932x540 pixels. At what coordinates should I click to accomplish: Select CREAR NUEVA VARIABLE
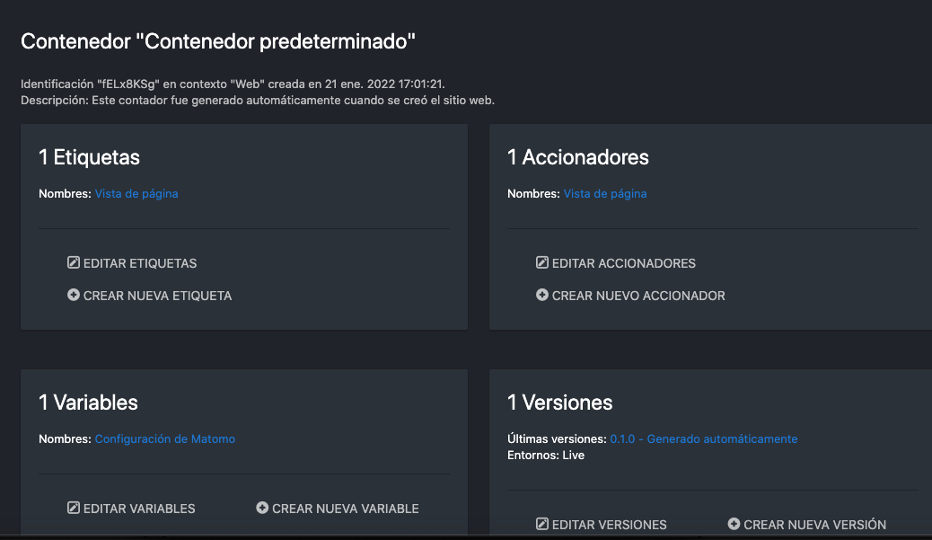point(345,508)
